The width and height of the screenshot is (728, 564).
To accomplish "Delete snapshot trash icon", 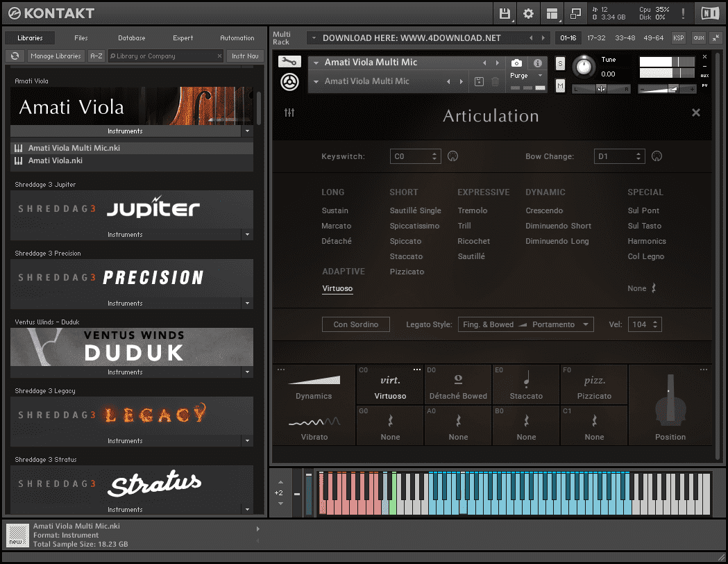I will [x=495, y=81].
